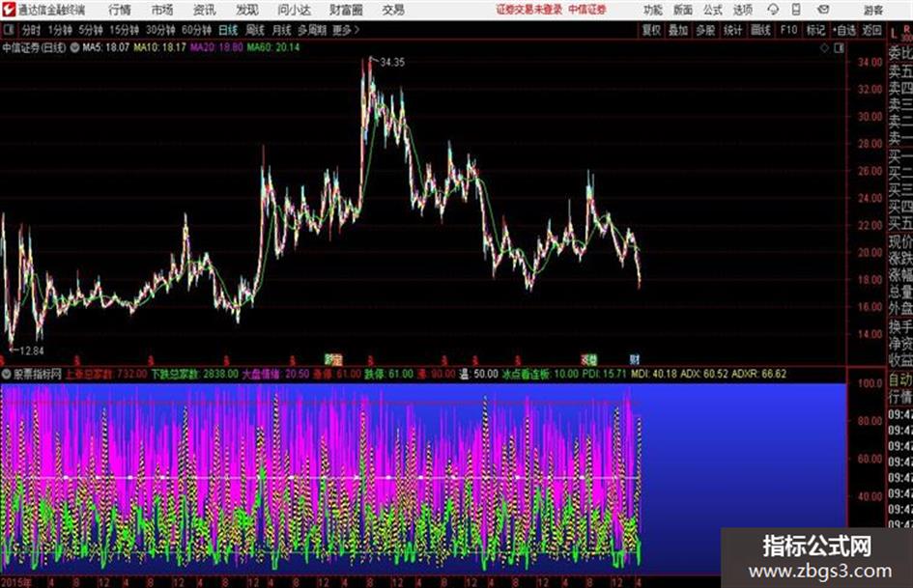
Task: Click the 12.84 low price label
Action: coord(32,351)
